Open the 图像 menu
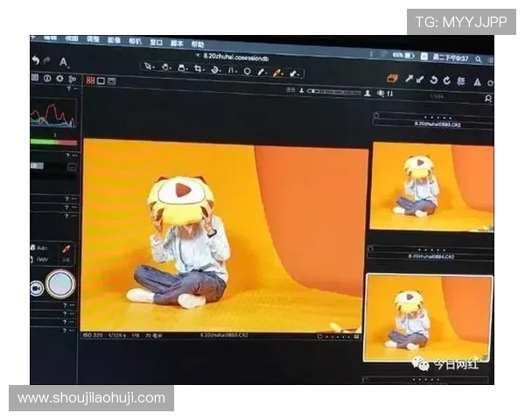The image size is (525, 420). pos(114,40)
